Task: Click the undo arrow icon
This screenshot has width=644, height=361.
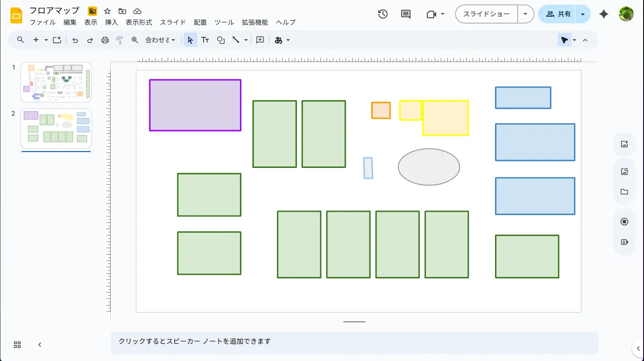Action: (x=75, y=40)
